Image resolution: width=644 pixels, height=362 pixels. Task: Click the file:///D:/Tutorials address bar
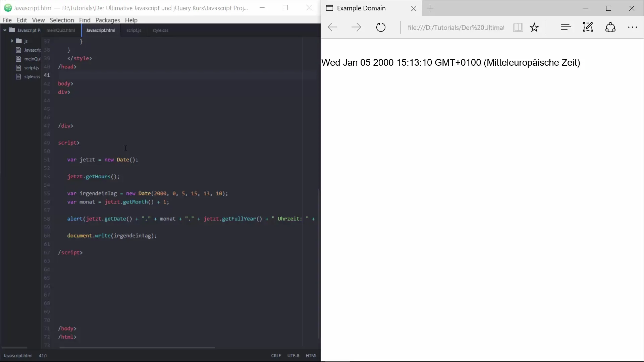point(456,27)
